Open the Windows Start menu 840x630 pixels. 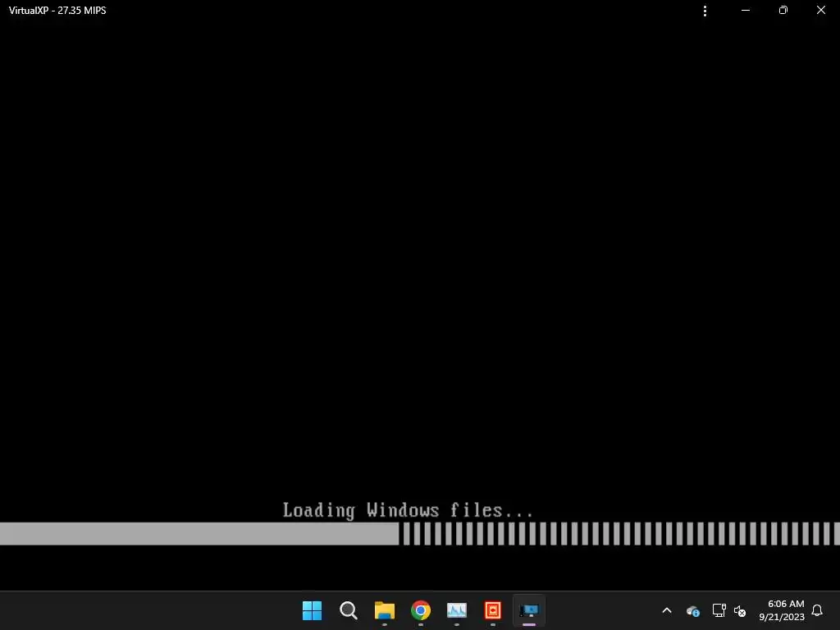312,610
